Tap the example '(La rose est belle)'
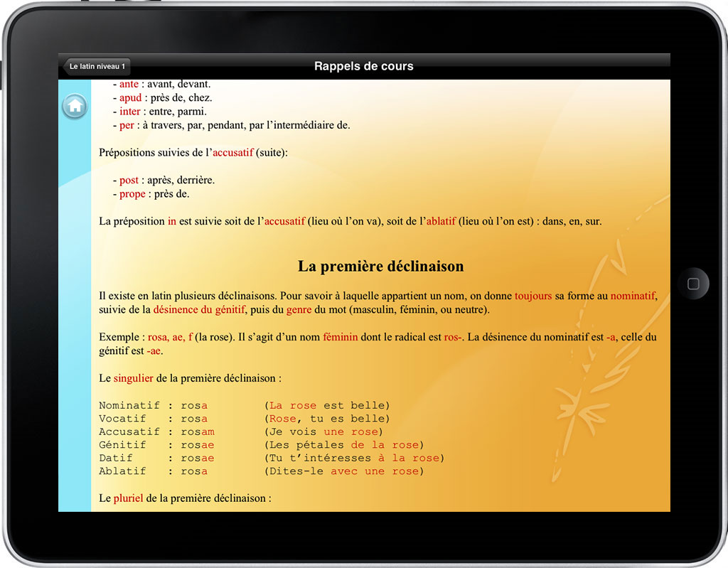The width and height of the screenshot is (728, 568). point(327,405)
